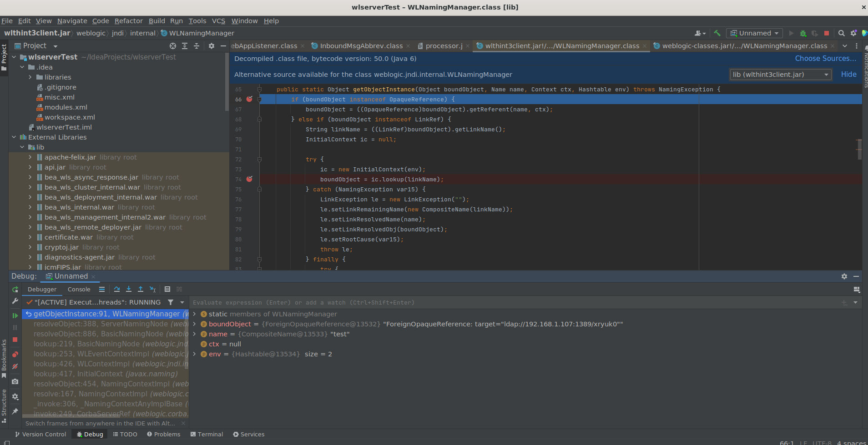Toggle the breakpoint on line 74
The image size is (868, 445).
(x=249, y=179)
